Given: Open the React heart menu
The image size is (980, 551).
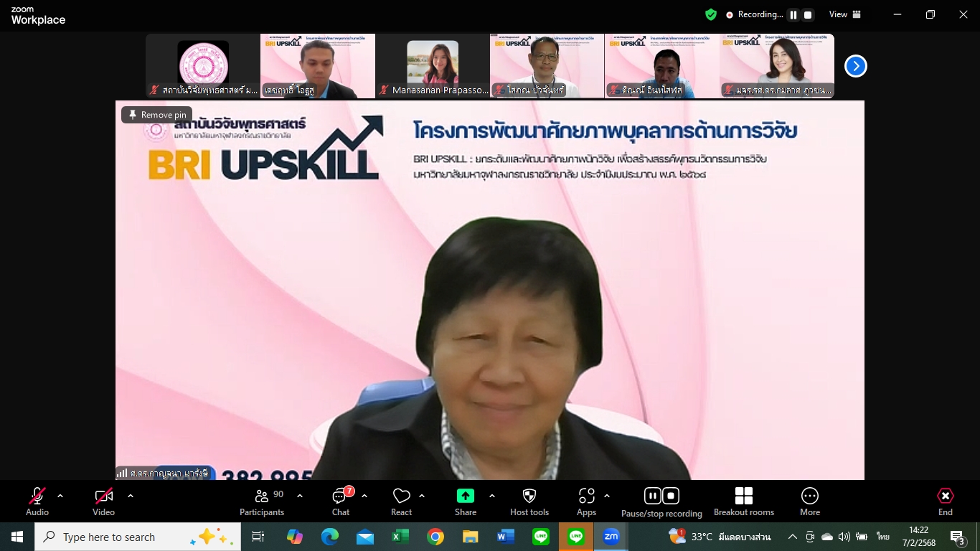Looking at the screenshot, I should click(401, 501).
